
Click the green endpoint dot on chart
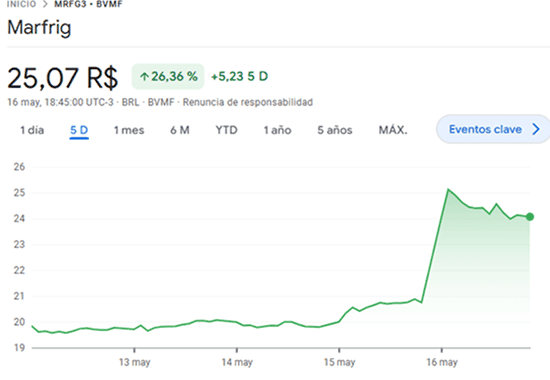[530, 217]
